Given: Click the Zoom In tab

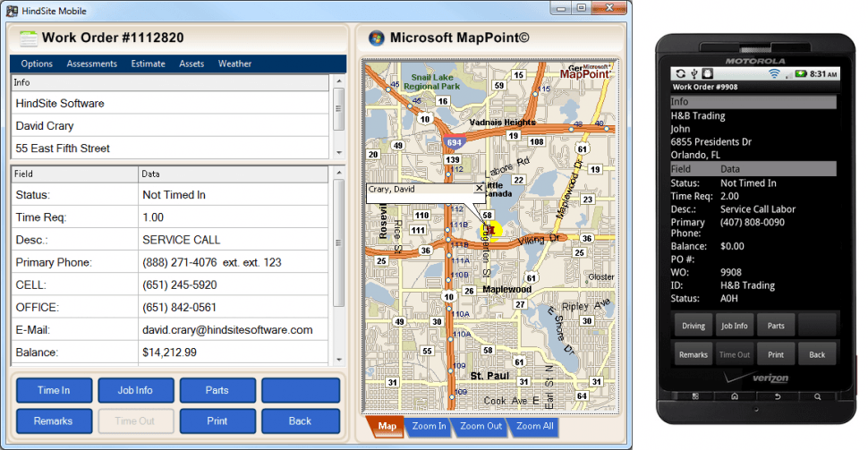Looking at the screenshot, I should [x=429, y=426].
